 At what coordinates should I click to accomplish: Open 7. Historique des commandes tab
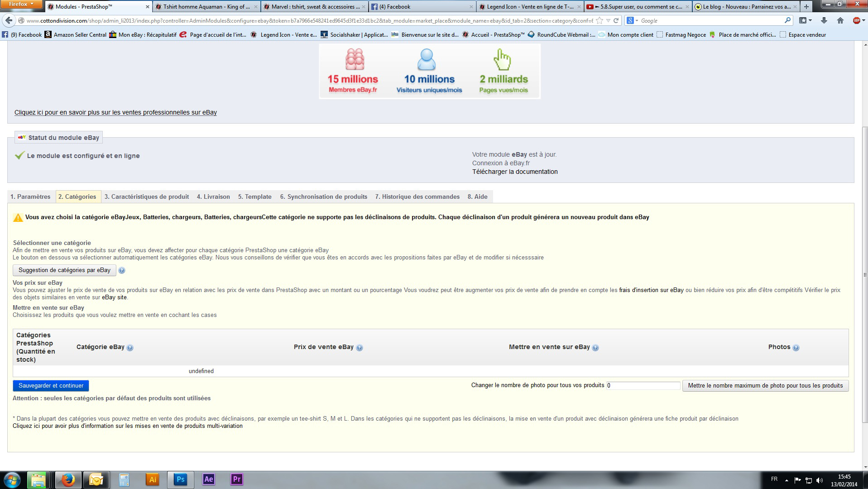(417, 197)
